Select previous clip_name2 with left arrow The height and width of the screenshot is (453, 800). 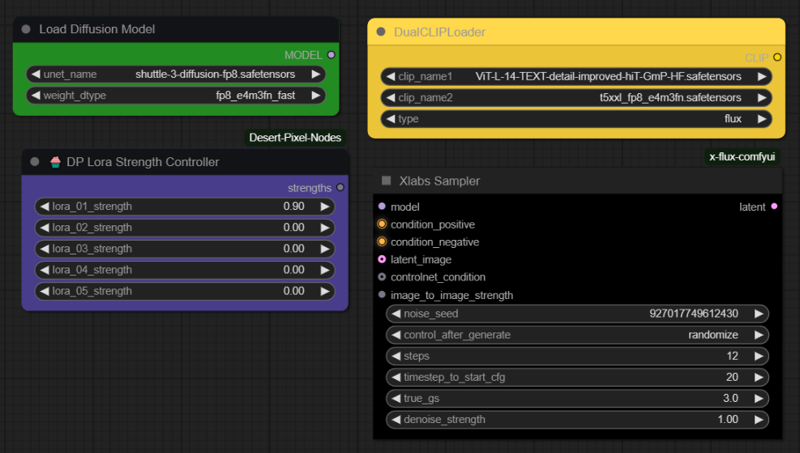click(391, 97)
